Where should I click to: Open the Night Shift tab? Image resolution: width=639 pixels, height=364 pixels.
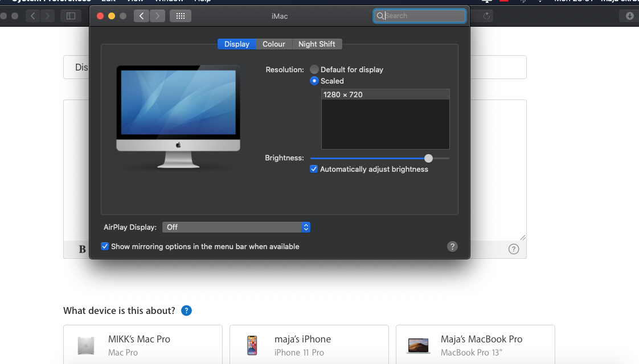317,44
